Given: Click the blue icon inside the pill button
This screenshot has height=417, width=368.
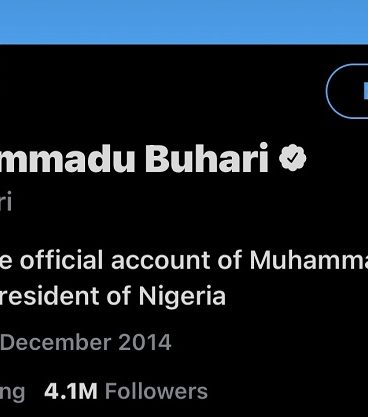Looking at the screenshot, I should pos(365,91).
